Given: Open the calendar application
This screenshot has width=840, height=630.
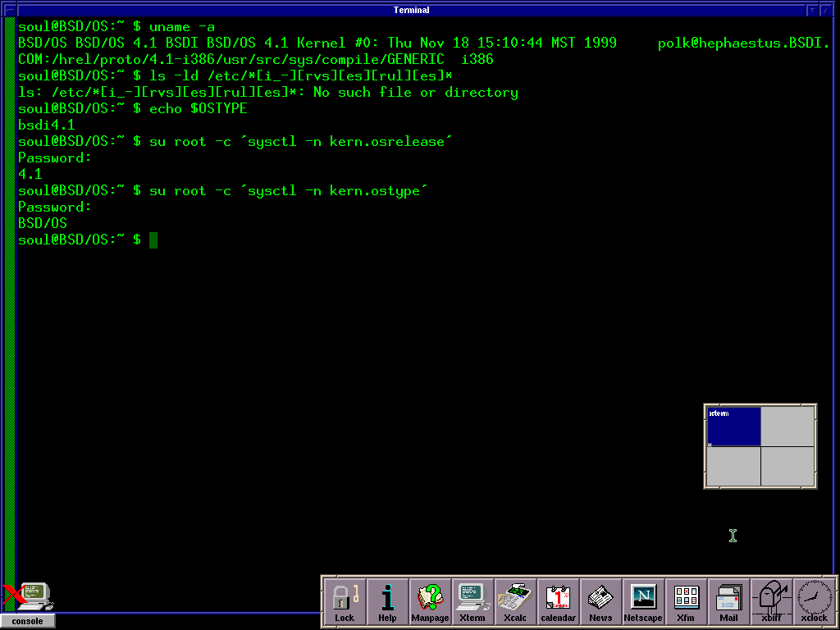Looking at the screenshot, I should [x=558, y=602].
